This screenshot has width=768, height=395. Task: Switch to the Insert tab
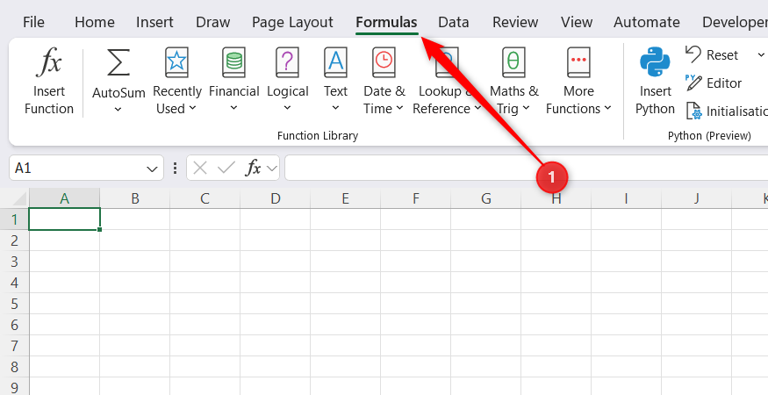154,22
